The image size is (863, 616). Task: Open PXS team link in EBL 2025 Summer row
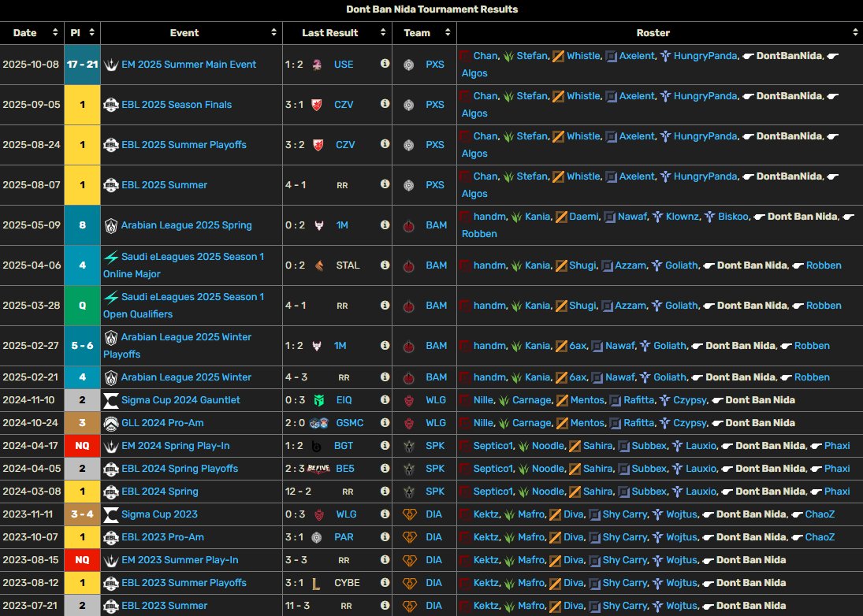[435, 185]
